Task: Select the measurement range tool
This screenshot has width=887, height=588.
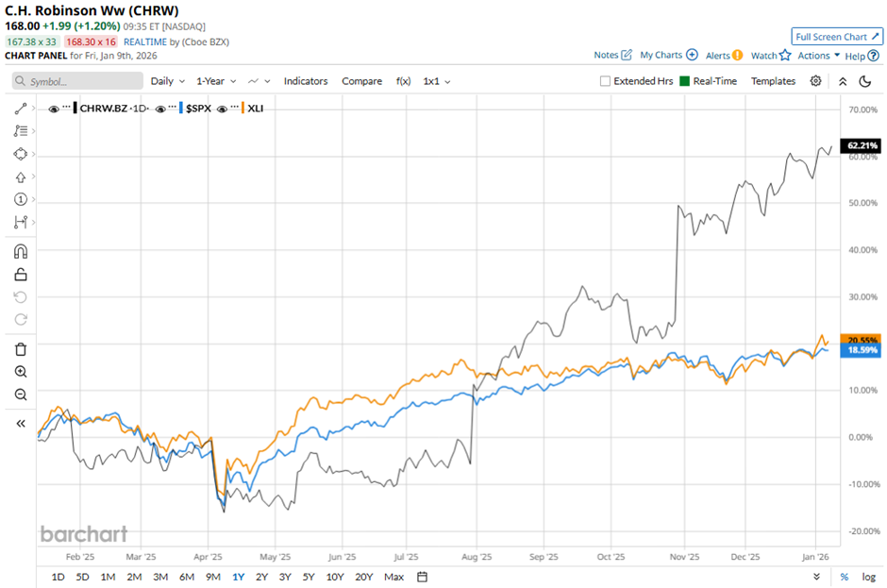Action: pyautogui.click(x=21, y=222)
